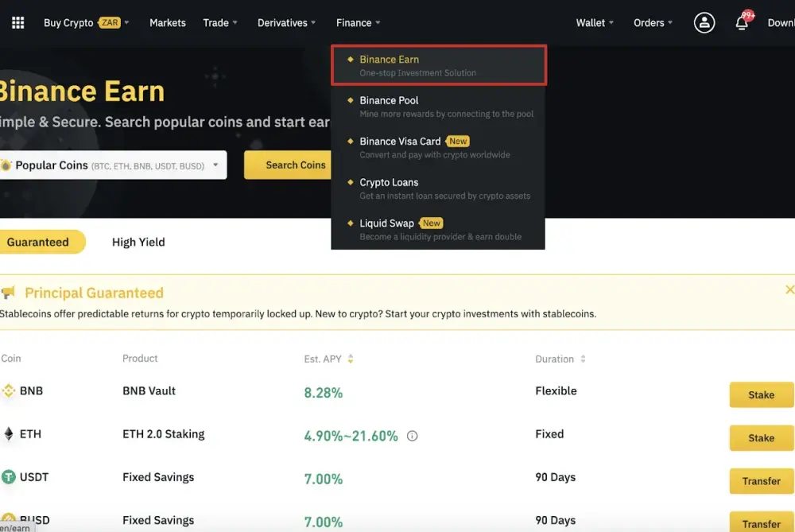Select Liquid Swap menu item
The image size is (795, 532).
pos(439,229)
